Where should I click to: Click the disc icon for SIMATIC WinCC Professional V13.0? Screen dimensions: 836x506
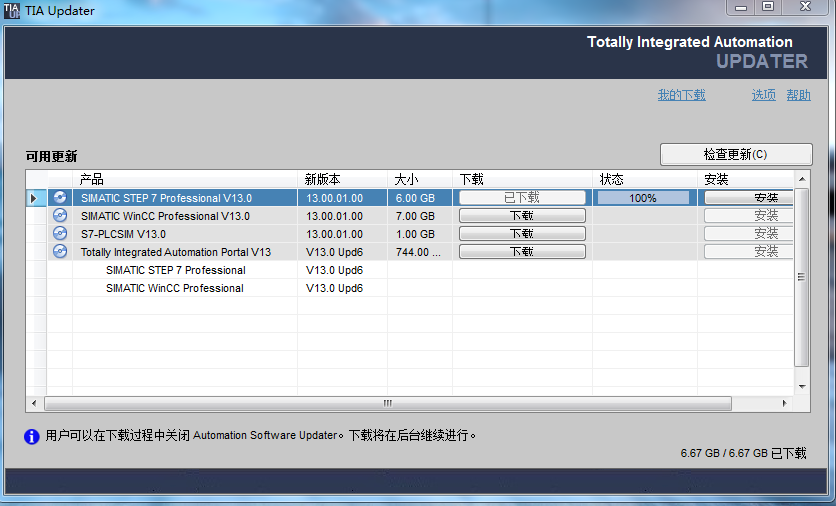[x=60, y=215]
